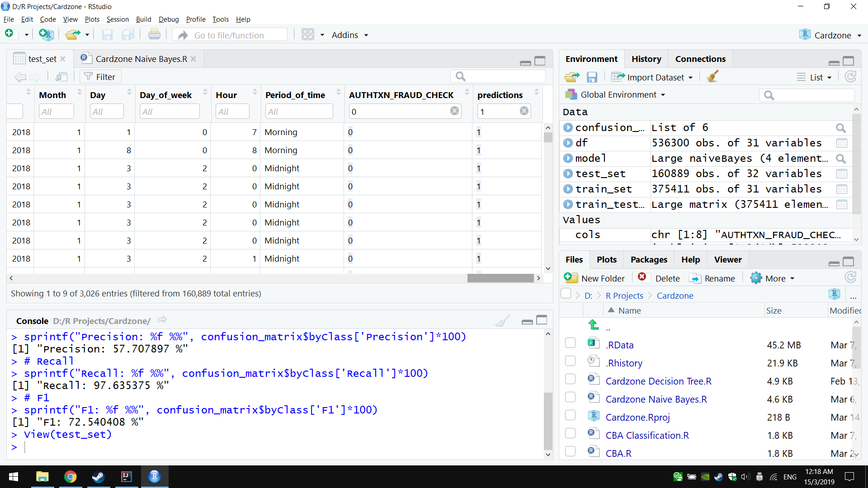
Task: Create a New Folder in Files pane
Action: pos(594,278)
